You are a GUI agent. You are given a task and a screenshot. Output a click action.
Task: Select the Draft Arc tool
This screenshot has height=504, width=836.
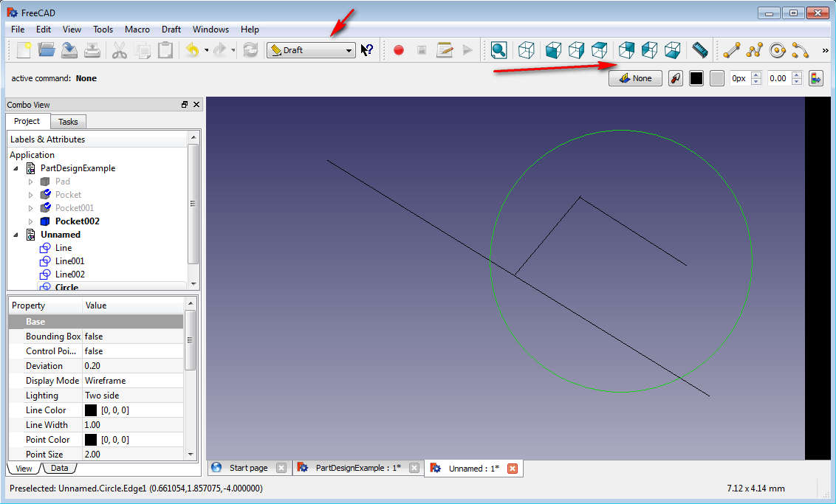(x=801, y=50)
